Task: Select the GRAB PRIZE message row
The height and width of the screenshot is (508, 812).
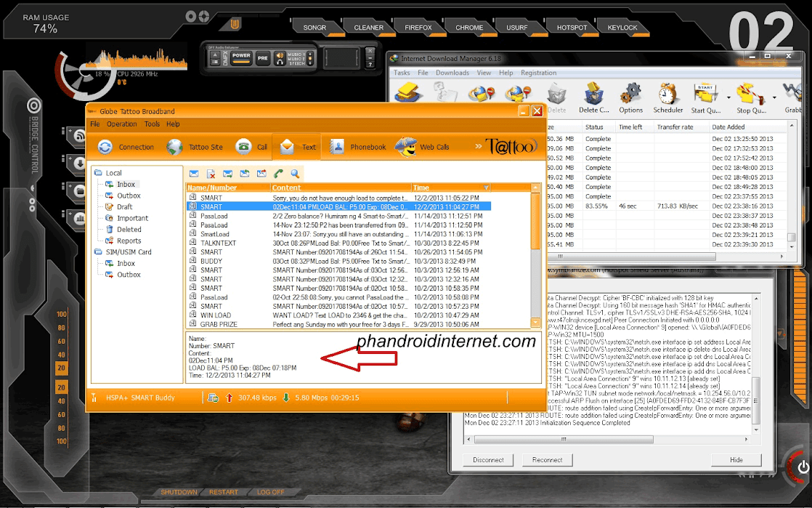Action: [338, 325]
